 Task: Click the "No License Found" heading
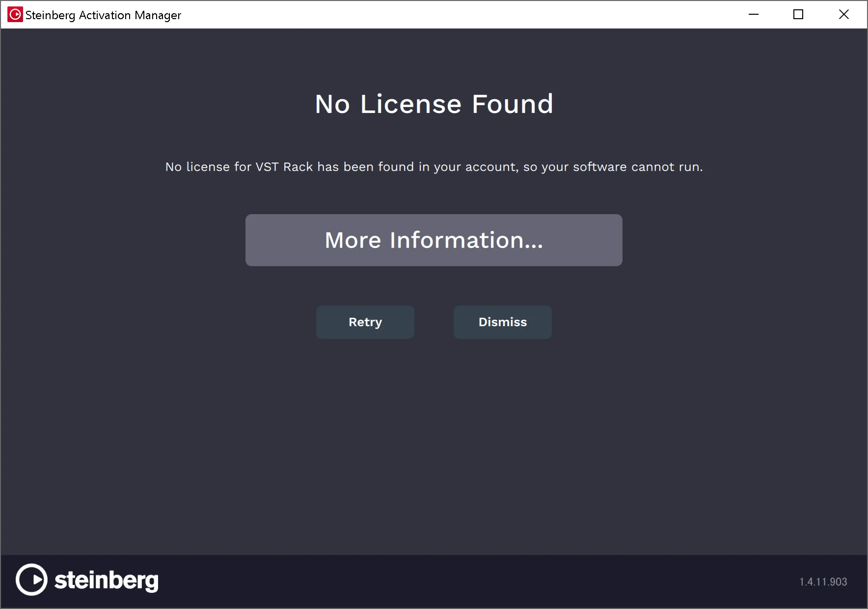click(434, 104)
